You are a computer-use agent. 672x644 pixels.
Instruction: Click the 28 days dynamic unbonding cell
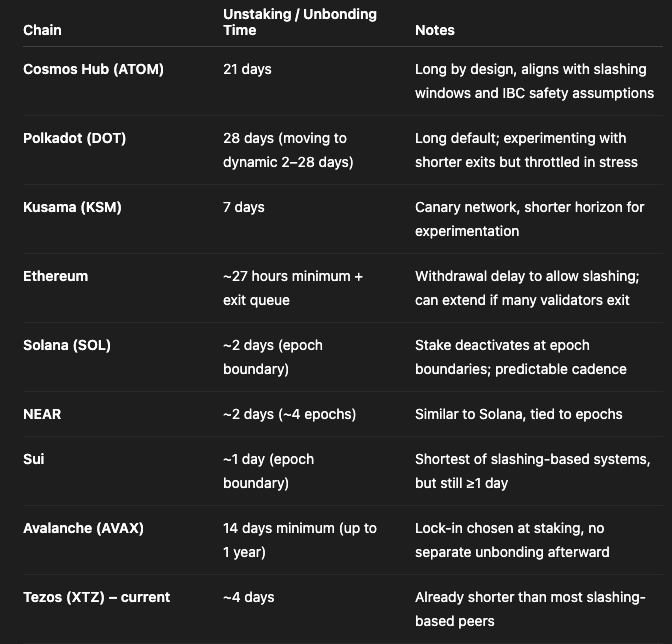point(288,150)
